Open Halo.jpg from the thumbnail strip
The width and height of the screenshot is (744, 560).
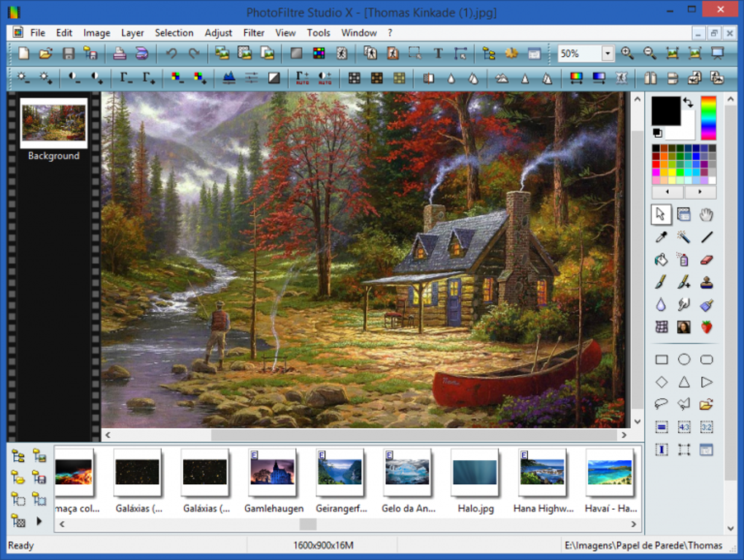(x=475, y=474)
